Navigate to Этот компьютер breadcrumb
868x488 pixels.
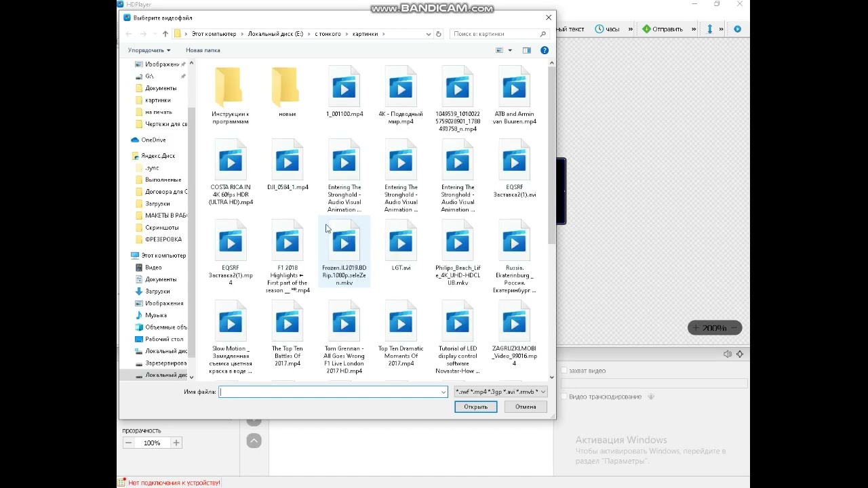(214, 34)
